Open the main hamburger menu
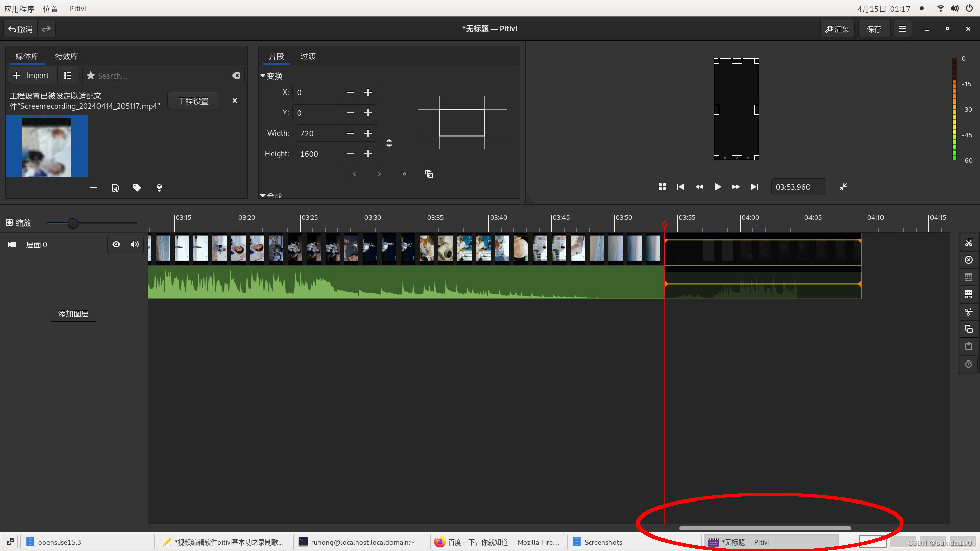The height and width of the screenshot is (551, 980). [x=902, y=29]
